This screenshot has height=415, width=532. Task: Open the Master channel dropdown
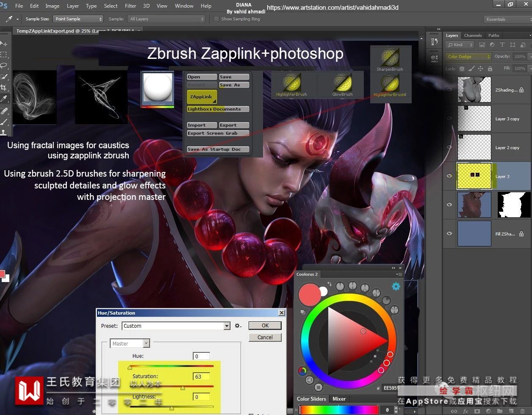130,343
